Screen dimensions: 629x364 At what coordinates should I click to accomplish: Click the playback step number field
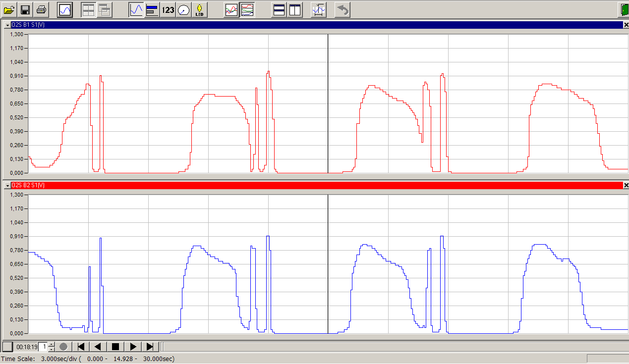(x=44, y=347)
